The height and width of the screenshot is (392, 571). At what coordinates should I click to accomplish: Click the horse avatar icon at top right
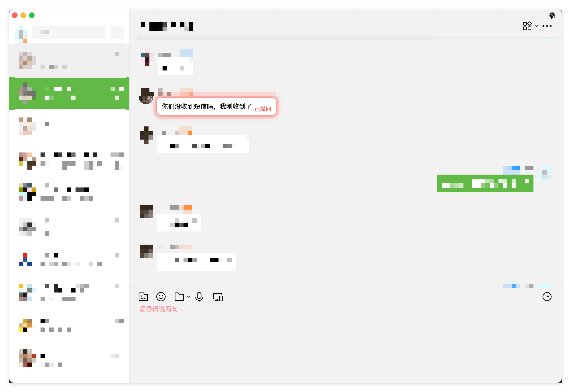(552, 15)
